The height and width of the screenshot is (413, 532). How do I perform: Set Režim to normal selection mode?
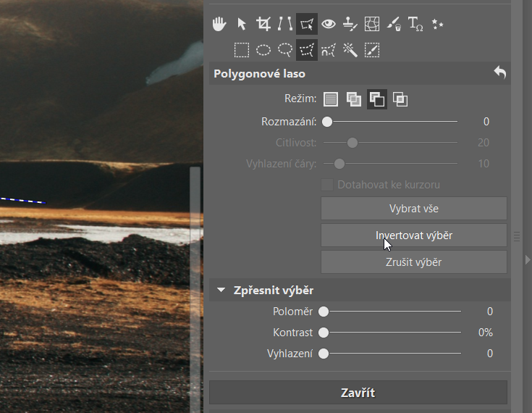[331, 99]
